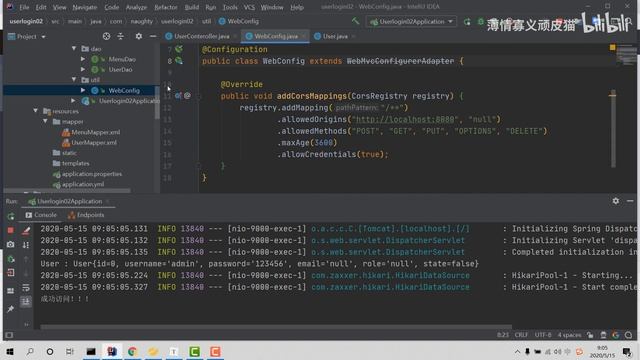Expand the Userlogin02Application tree node
The width and height of the screenshot is (640, 360).
(x=74, y=100)
